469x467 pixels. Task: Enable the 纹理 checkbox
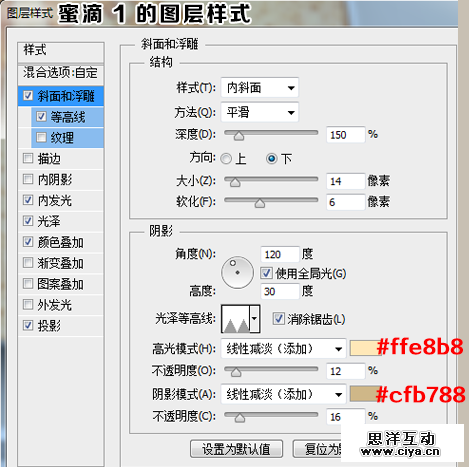(x=41, y=137)
